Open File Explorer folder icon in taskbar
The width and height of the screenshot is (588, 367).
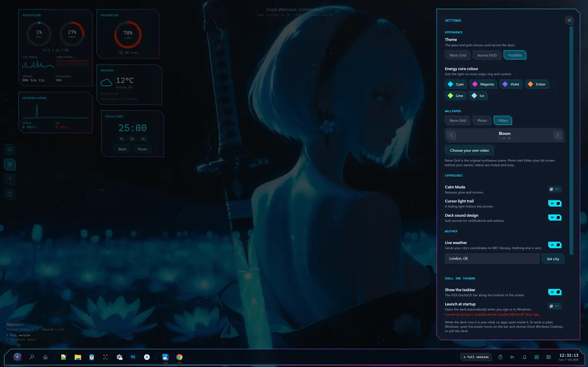[x=77, y=357]
